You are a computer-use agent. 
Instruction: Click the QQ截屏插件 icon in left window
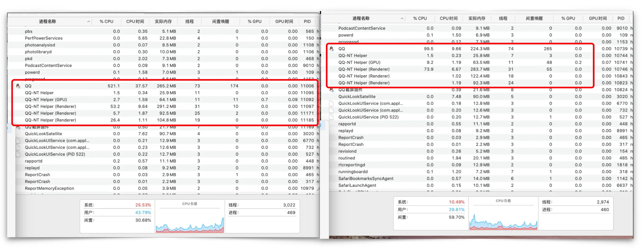coord(18,127)
